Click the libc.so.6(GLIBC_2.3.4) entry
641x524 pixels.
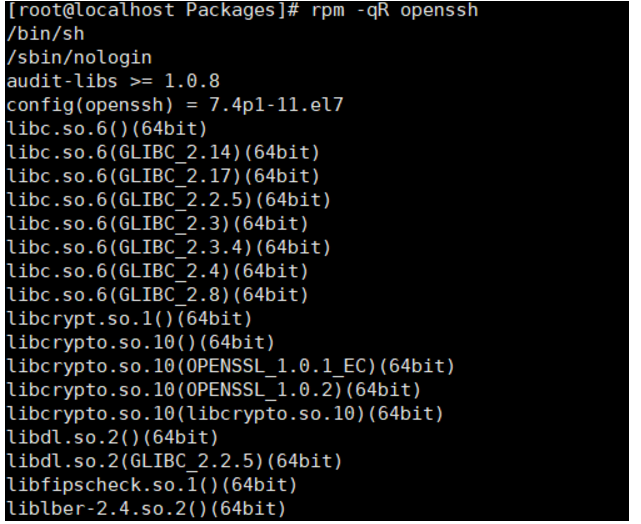(169, 247)
